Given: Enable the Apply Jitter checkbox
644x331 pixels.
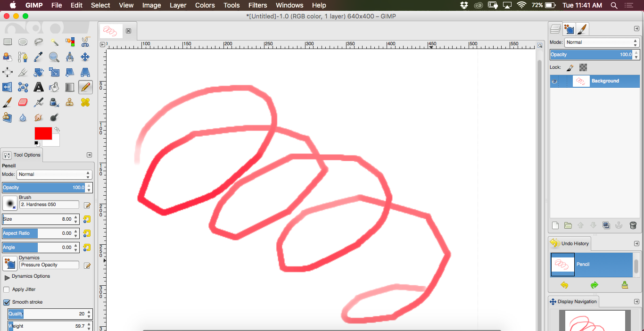Looking at the screenshot, I should point(7,290).
